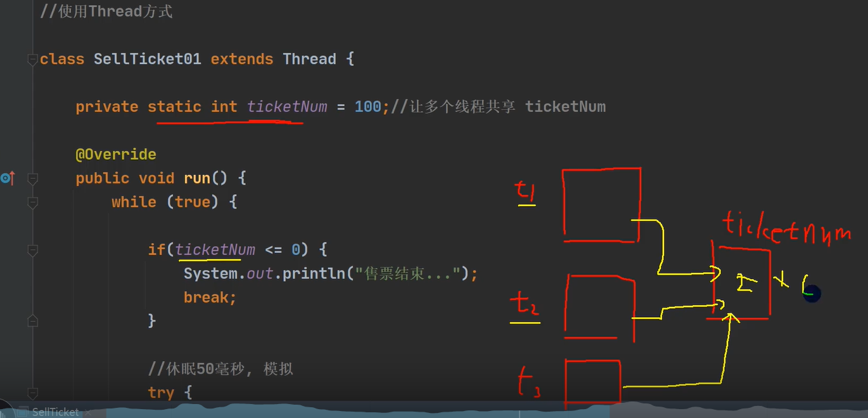Click the true literal in the while condition

[192, 202]
